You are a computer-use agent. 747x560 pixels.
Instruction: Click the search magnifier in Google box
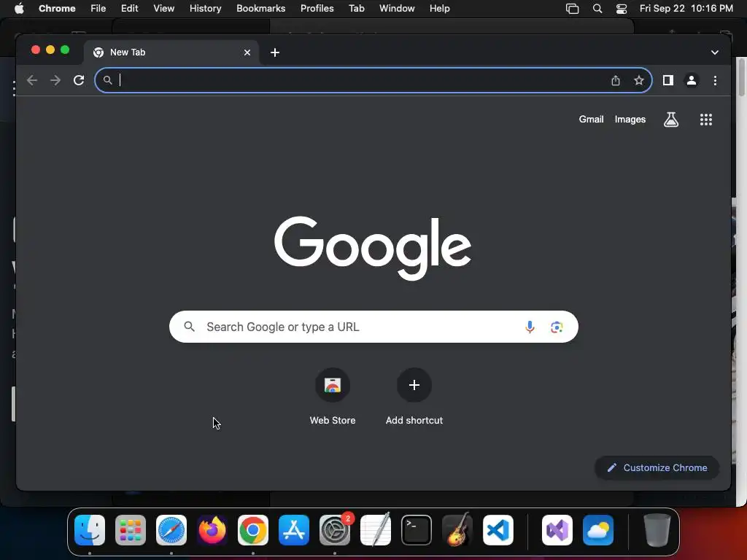(190, 327)
